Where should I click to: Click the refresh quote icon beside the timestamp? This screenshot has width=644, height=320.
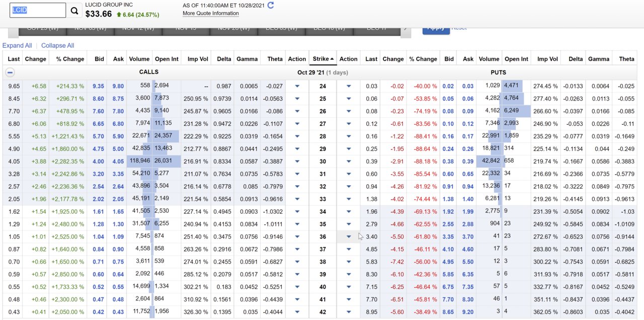click(271, 5)
